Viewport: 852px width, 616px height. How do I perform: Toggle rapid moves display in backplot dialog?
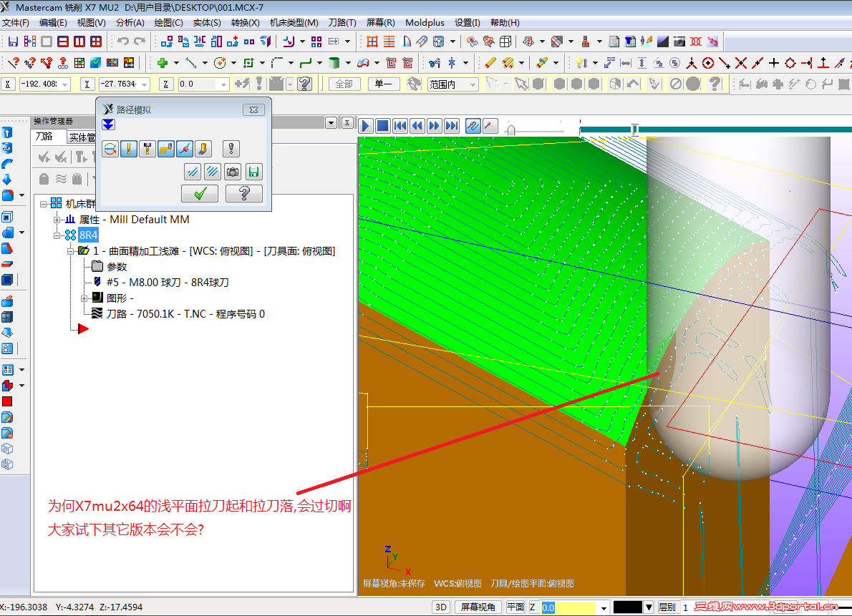coord(165,148)
